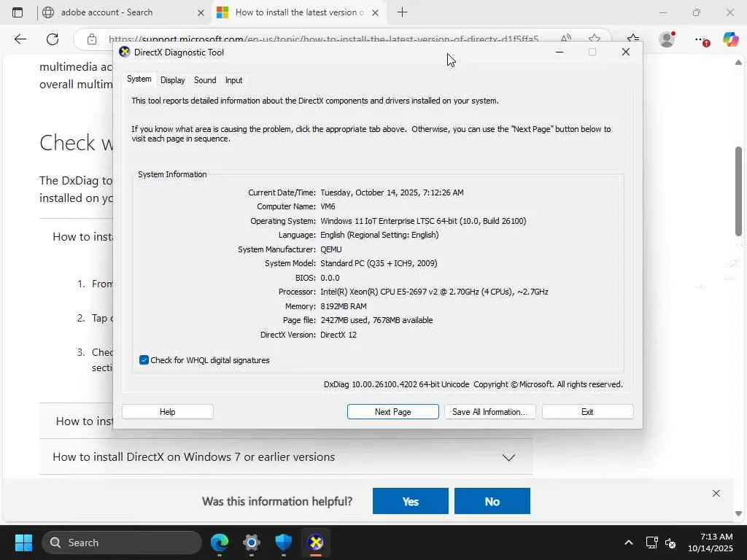Screen dimensions: 747x560
Task: Click System Manufacturer value QEMU
Action: click(331, 249)
